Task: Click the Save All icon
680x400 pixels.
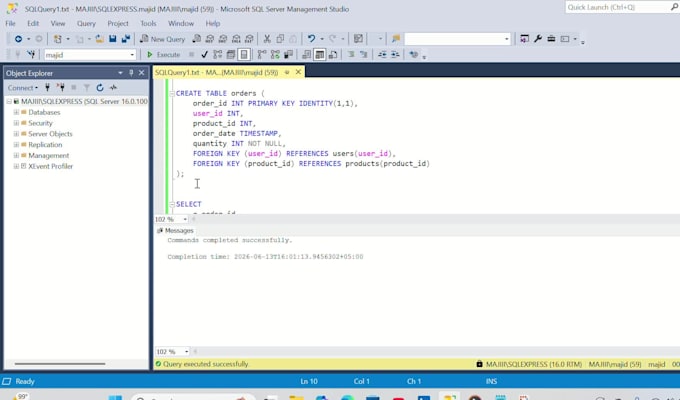Action: (126, 39)
